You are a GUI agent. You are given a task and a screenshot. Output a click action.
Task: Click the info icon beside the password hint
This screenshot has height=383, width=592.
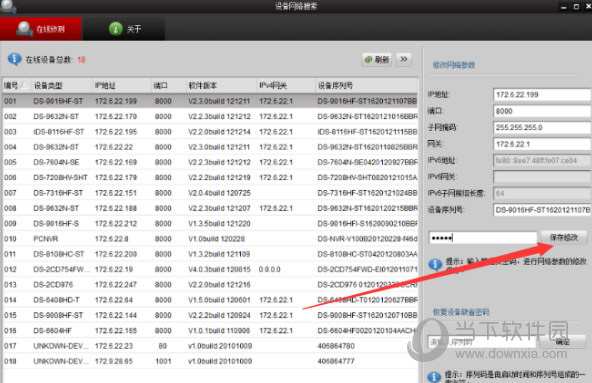435,264
